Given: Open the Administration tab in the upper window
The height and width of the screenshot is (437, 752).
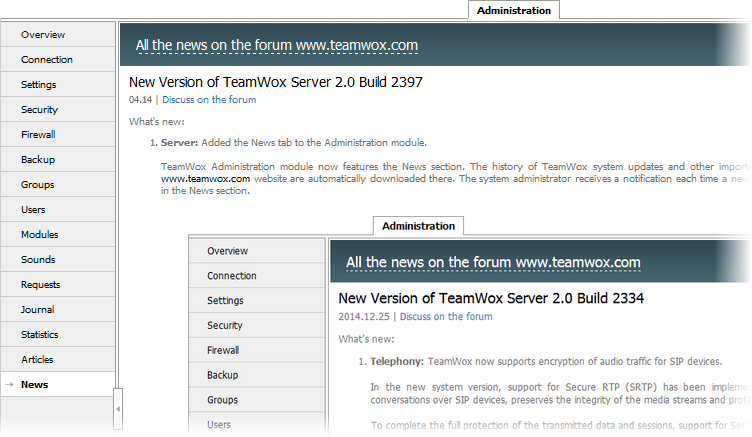Looking at the screenshot, I should 514,11.
